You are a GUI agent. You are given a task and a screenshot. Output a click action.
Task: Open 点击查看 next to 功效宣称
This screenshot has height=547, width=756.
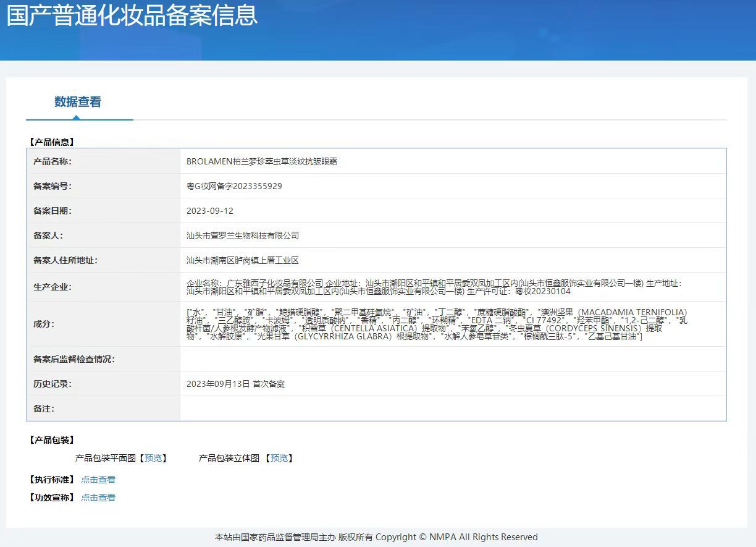coord(98,497)
